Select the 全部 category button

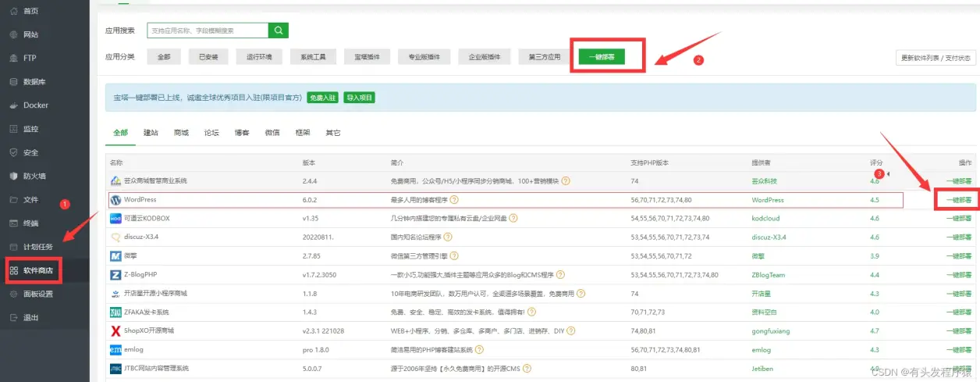pyautogui.click(x=163, y=57)
